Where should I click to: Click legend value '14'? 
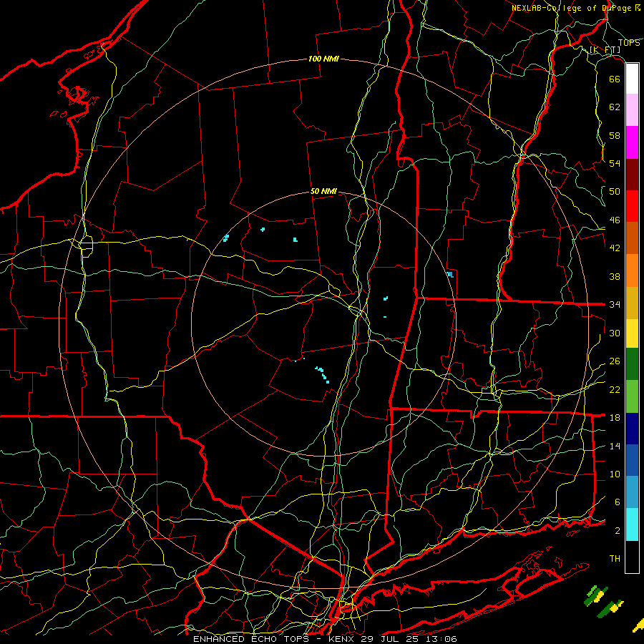click(615, 446)
